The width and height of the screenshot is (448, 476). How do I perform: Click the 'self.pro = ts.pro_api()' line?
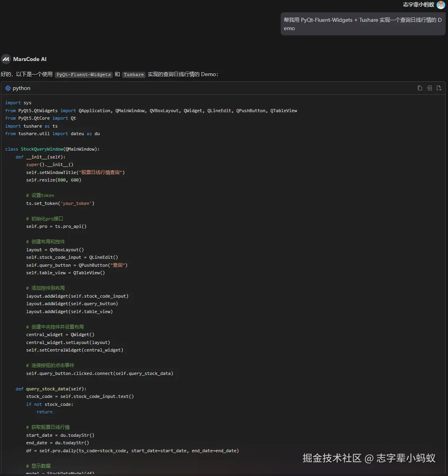pos(56,226)
